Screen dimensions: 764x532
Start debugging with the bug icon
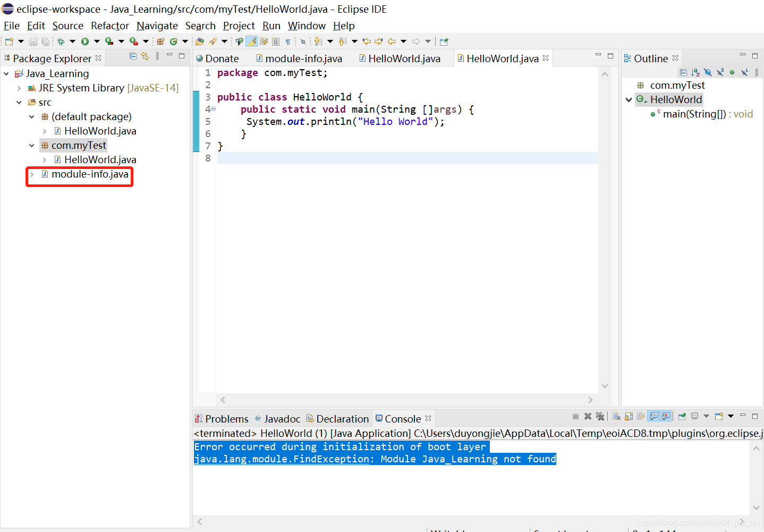tap(61, 41)
